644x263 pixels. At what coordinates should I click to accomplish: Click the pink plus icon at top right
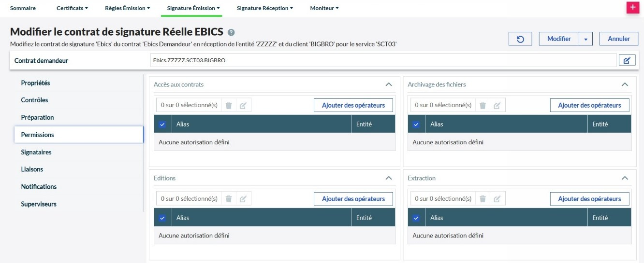tap(632, 8)
